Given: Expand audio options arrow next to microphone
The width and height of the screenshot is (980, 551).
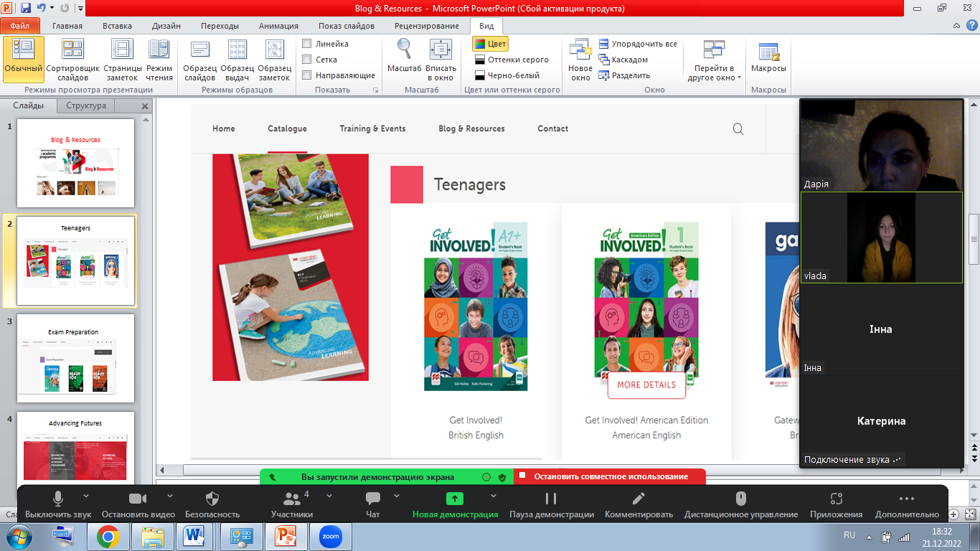Looking at the screenshot, I should pos(86,496).
